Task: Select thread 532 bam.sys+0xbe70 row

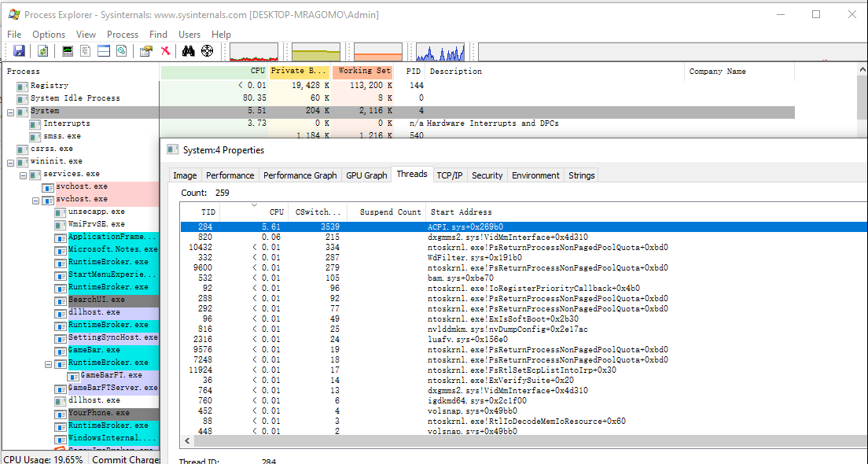Action: [x=524, y=278]
